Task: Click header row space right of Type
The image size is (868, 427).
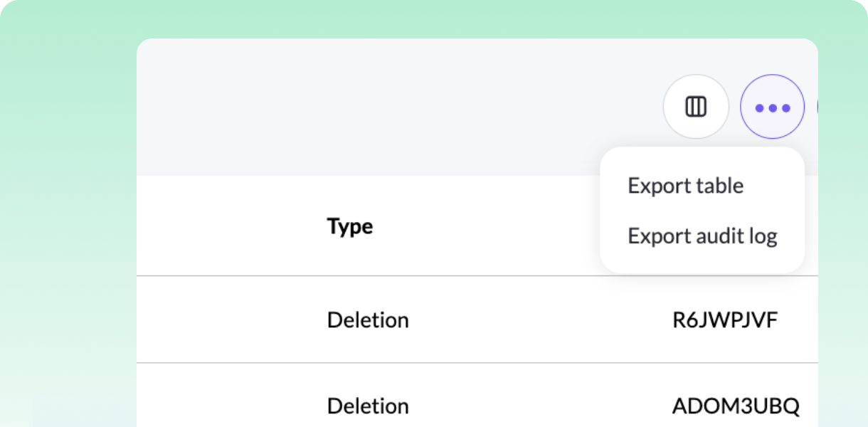Action: [484, 226]
